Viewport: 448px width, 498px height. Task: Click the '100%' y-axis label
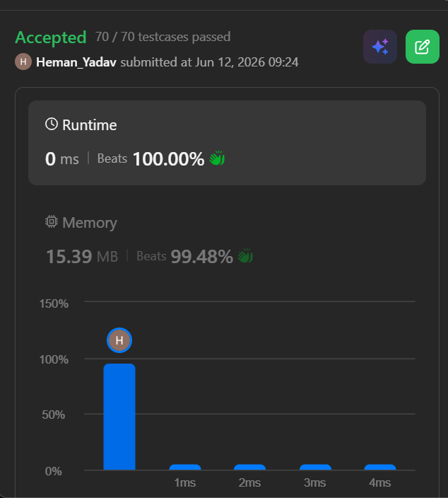click(x=54, y=359)
